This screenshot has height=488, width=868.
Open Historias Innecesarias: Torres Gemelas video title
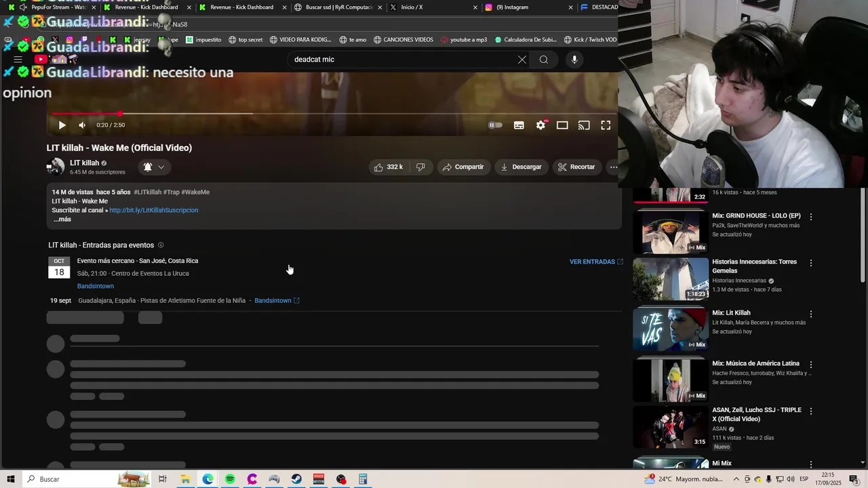point(754,266)
